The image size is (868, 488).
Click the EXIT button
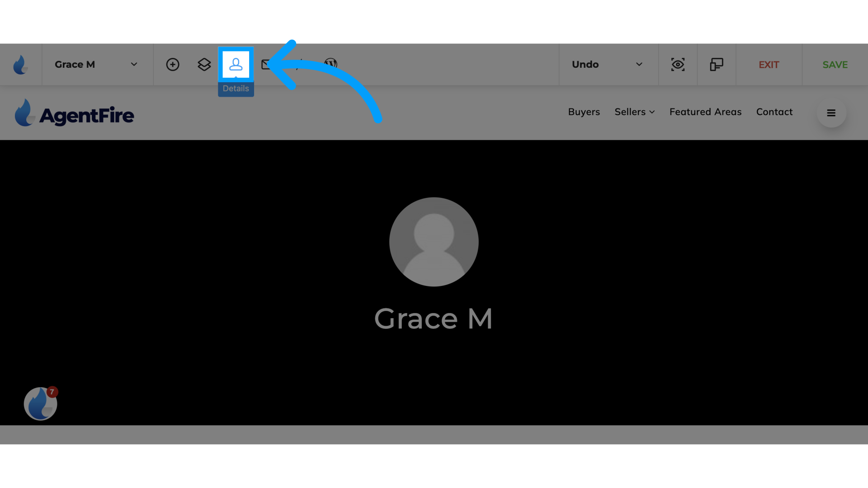click(x=769, y=64)
